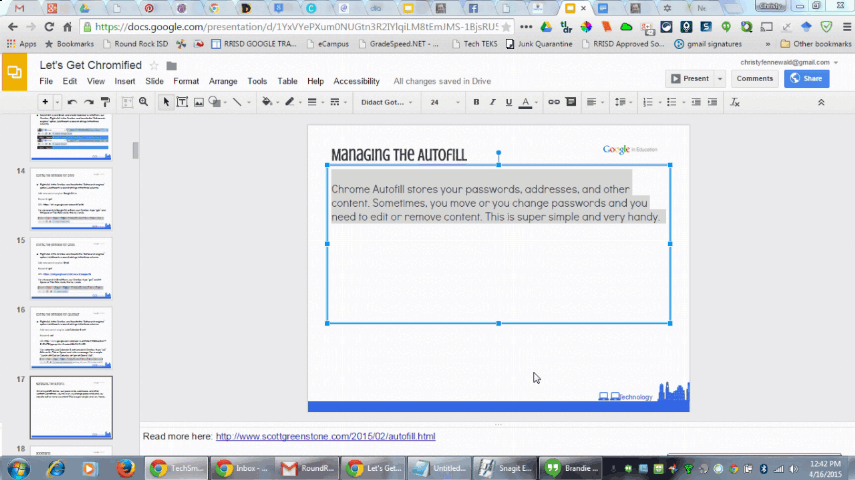Screen dimensions: 855x480
Task: Click the blue Share button
Action: click(806, 79)
